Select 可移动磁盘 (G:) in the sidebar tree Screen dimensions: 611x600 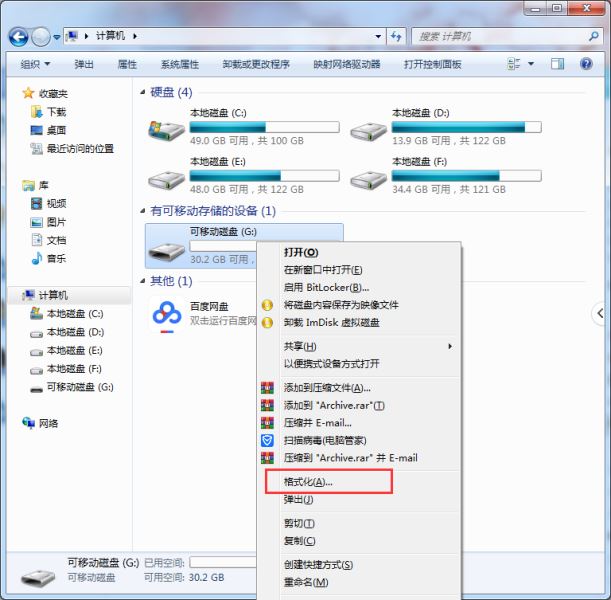coord(72,387)
